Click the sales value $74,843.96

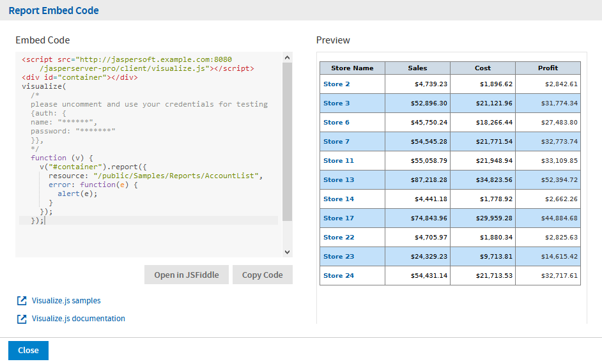click(429, 218)
